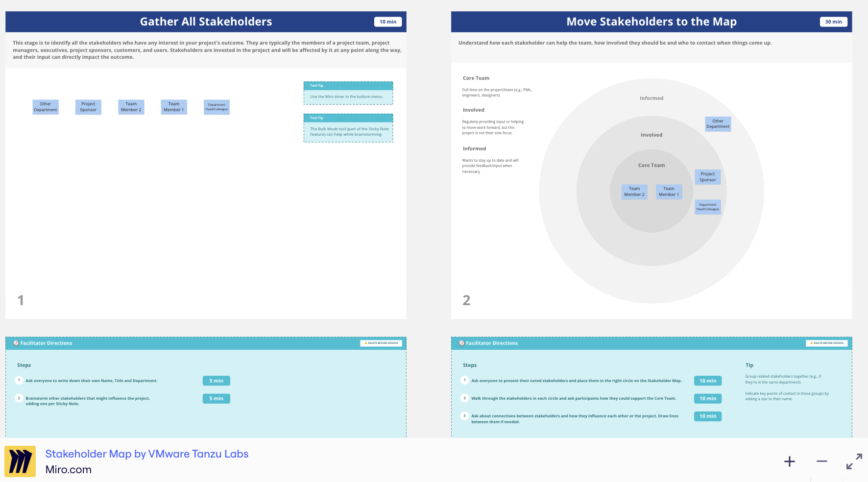Select step 1 numbered circle under Gather All Stakeholders
This screenshot has width=868, height=482.
tap(19, 379)
